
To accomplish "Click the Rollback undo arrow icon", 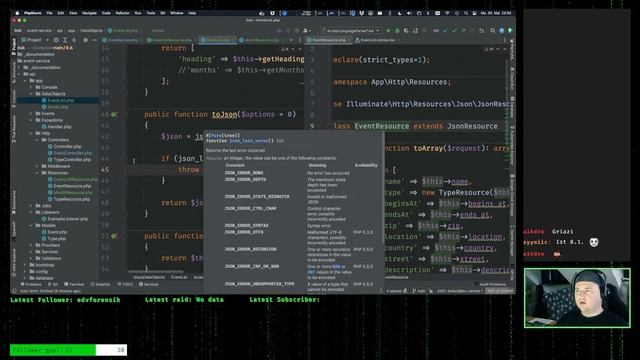I will point(482,31).
